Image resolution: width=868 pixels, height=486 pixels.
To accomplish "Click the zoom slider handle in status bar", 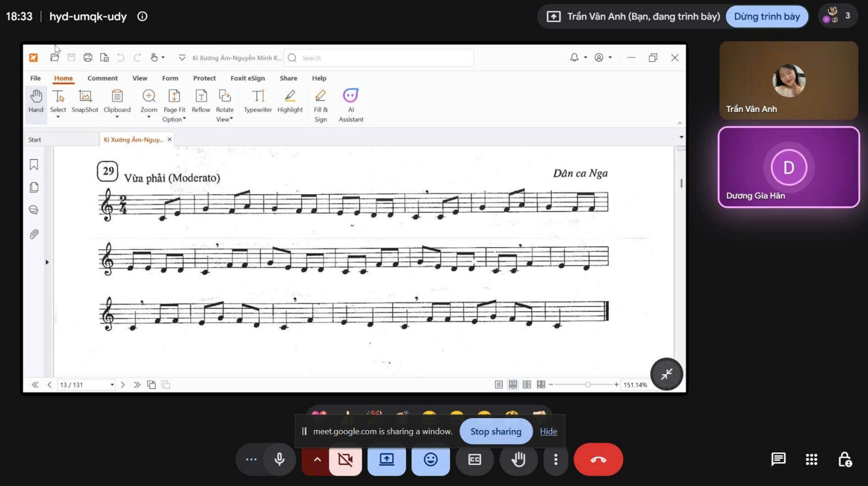I will point(588,384).
